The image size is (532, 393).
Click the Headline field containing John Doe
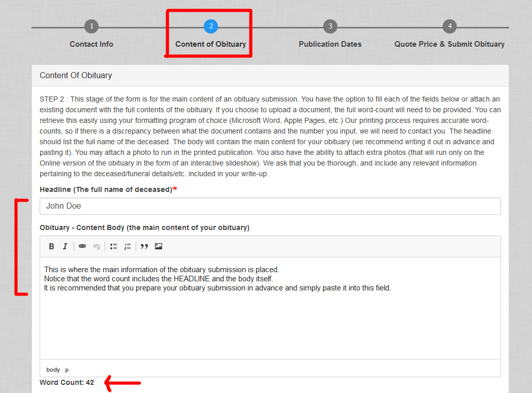270,206
